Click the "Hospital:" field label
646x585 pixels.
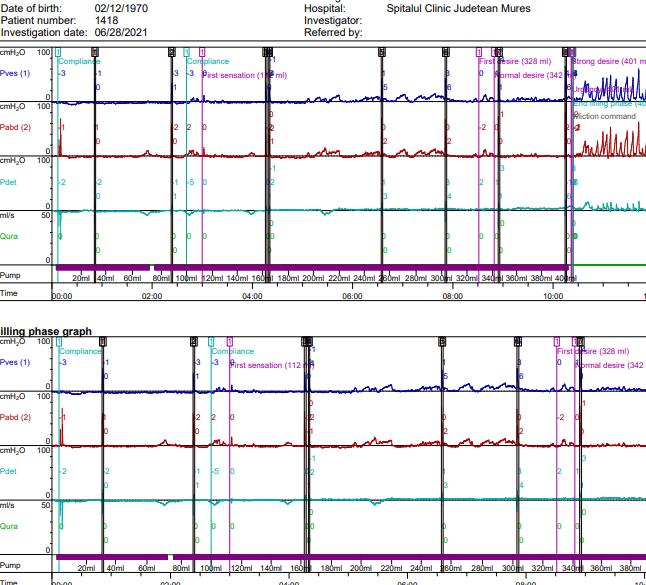click(x=325, y=8)
